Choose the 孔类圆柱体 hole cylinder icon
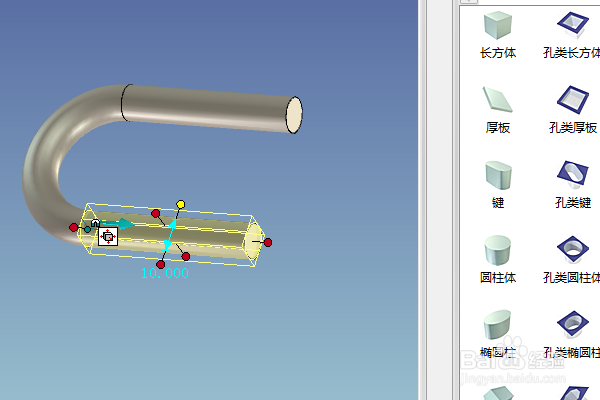This screenshot has width=600, height=400. click(x=572, y=249)
